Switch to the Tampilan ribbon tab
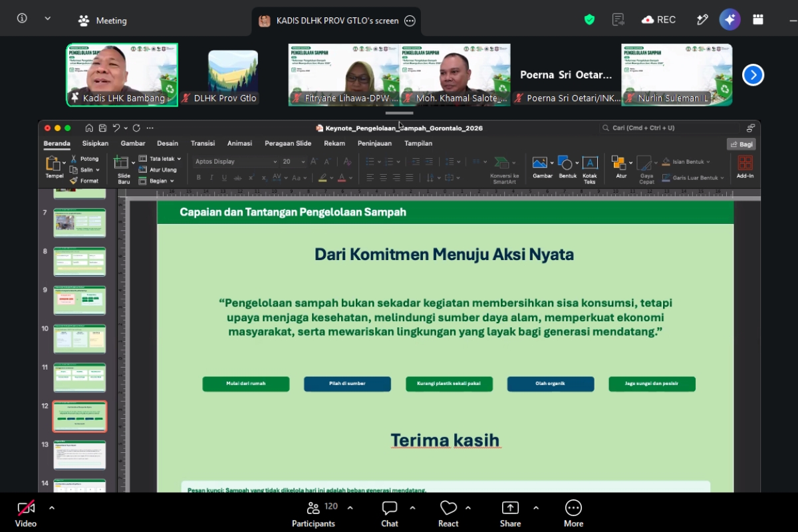The width and height of the screenshot is (798, 532). (x=418, y=143)
